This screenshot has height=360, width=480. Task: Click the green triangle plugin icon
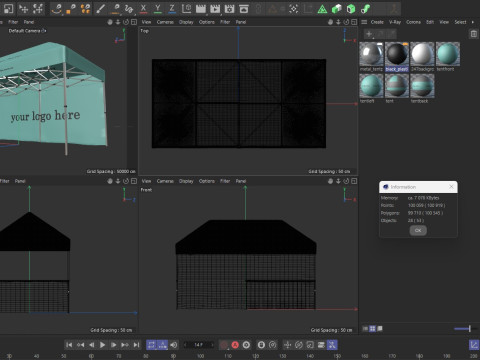pos(322,9)
